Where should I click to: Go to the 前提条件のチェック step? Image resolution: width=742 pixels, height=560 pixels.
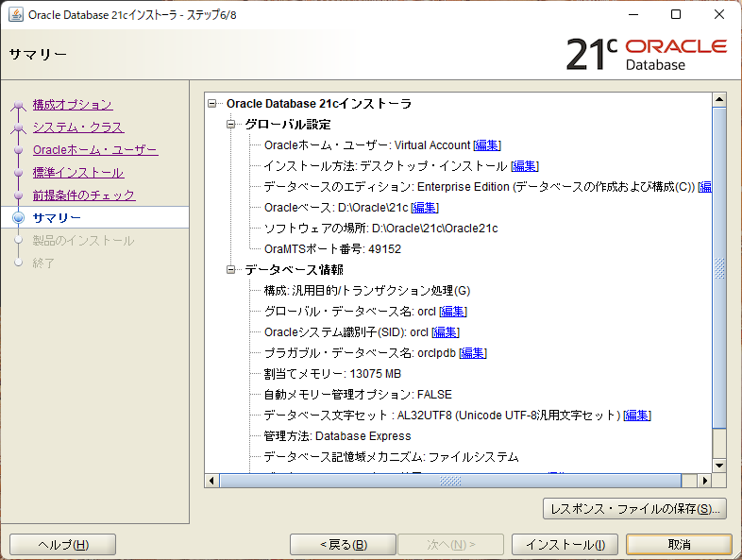coord(84,195)
